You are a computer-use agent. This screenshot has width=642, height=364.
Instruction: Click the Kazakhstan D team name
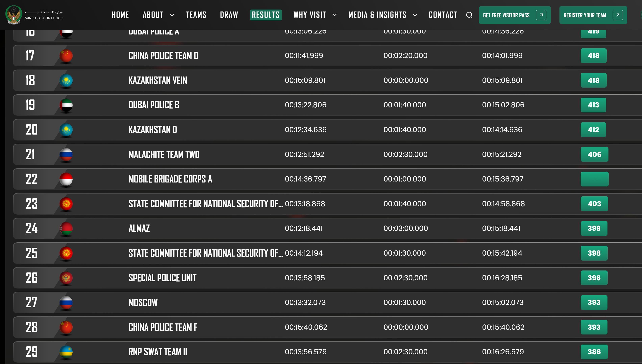[153, 130]
